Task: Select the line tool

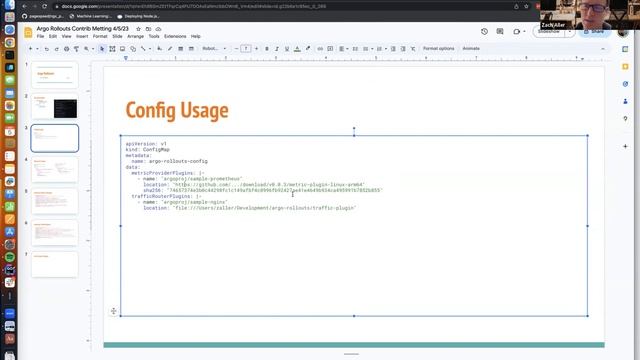Action: 143,49
